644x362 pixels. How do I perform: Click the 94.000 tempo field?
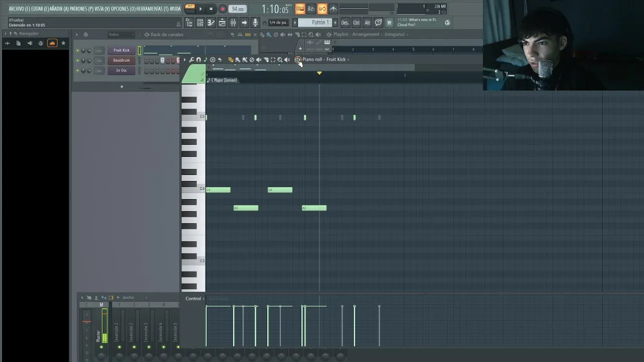237,9
